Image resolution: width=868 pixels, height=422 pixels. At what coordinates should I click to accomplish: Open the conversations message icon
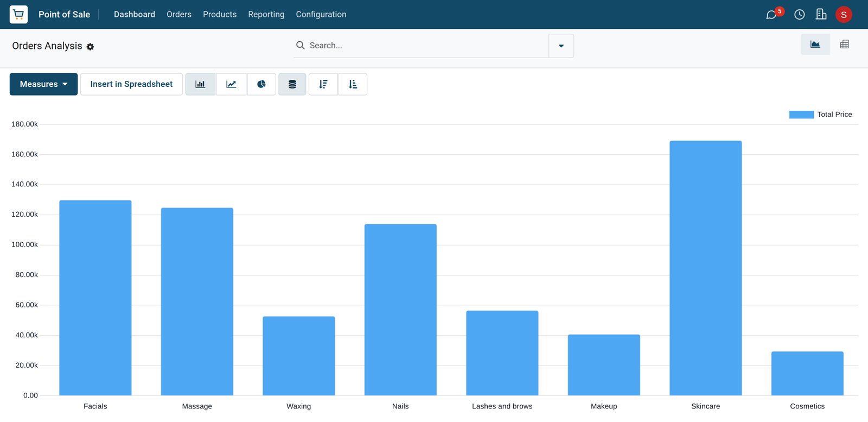[x=771, y=15]
